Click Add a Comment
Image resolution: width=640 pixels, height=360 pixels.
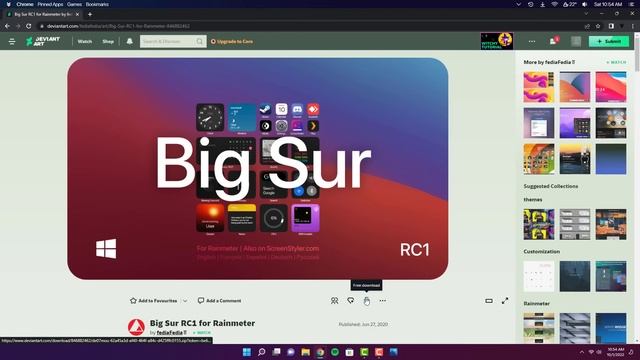point(219,300)
